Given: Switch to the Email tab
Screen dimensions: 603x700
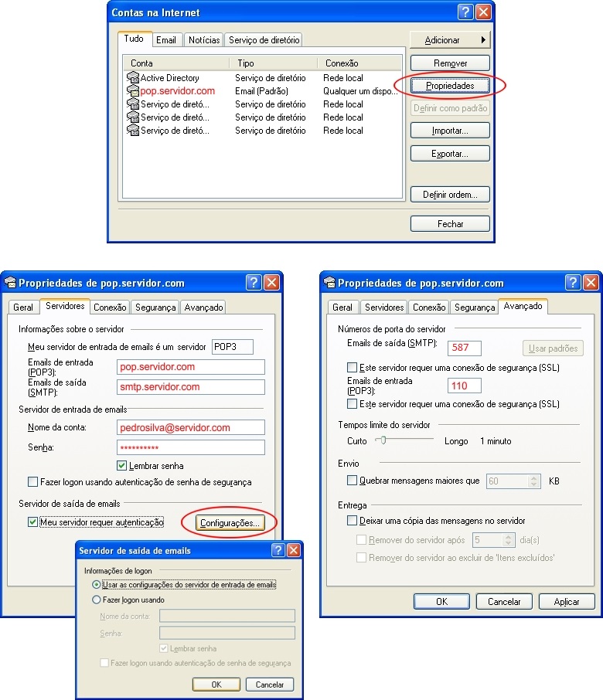Looking at the screenshot, I should pyautogui.click(x=165, y=40).
